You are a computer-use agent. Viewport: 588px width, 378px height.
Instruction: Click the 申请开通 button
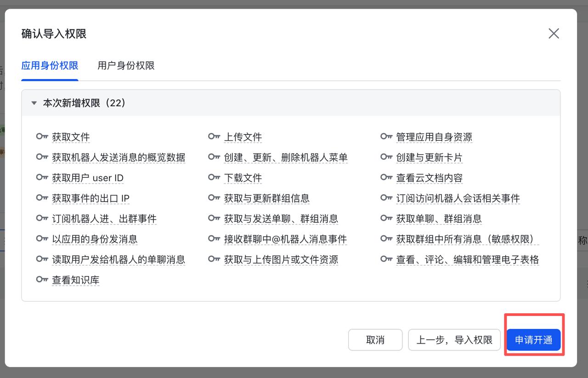point(534,340)
